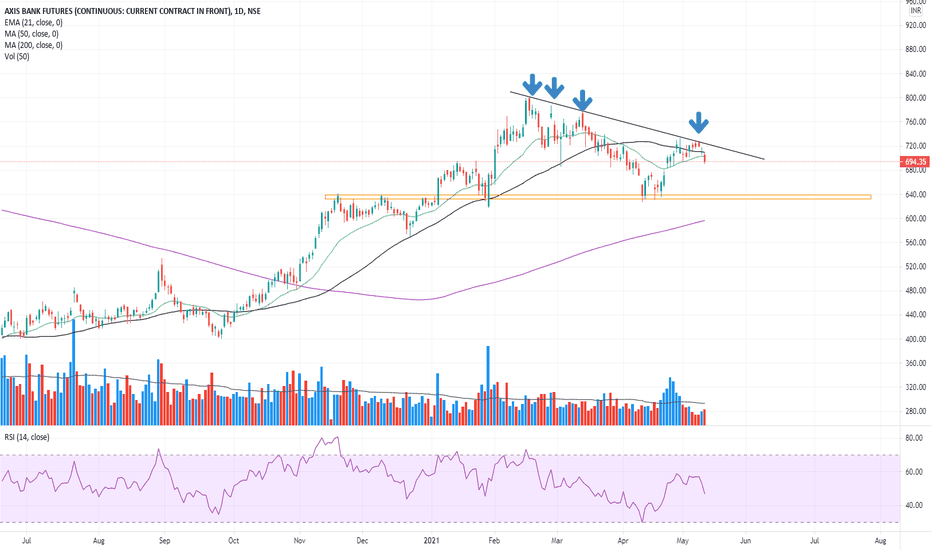Click the Feb time axis label
Viewport: 932px width, 550px height.
493,540
